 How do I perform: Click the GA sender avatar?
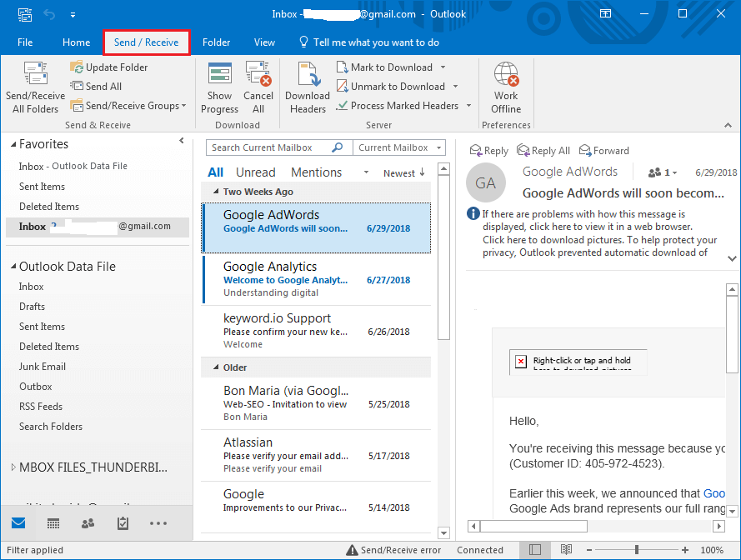click(486, 182)
